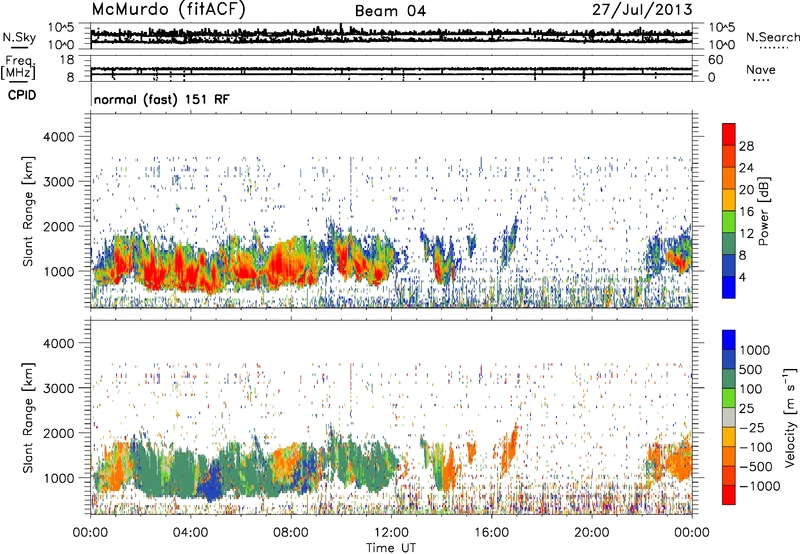Click the blue bottom of Power colorbar

[729, 287]
